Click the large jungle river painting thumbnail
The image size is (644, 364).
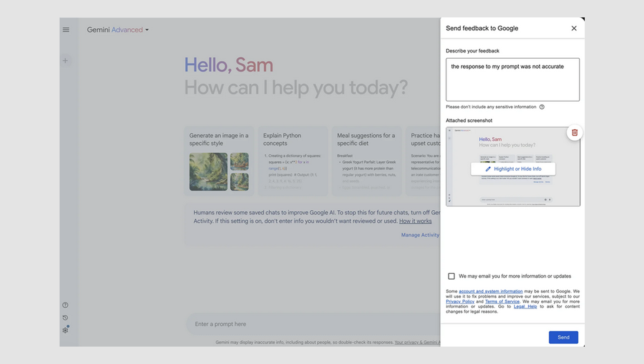208,171
